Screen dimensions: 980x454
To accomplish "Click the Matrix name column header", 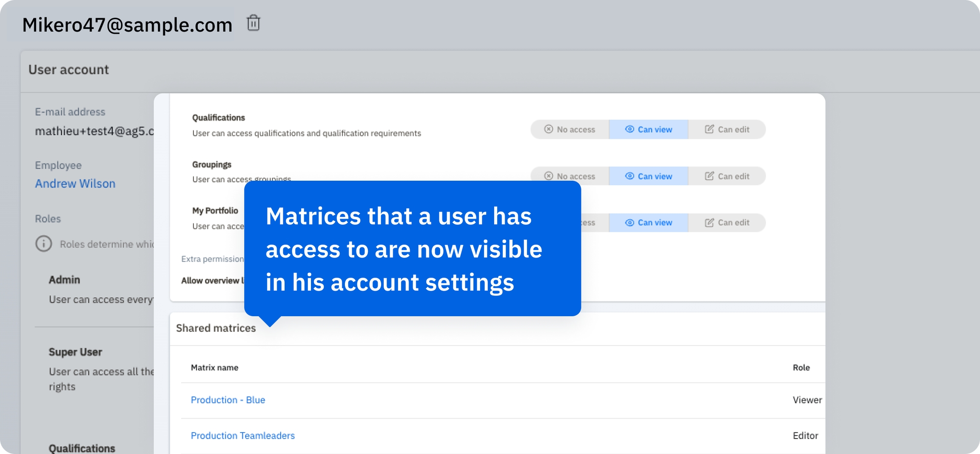I will pos(214,368).
